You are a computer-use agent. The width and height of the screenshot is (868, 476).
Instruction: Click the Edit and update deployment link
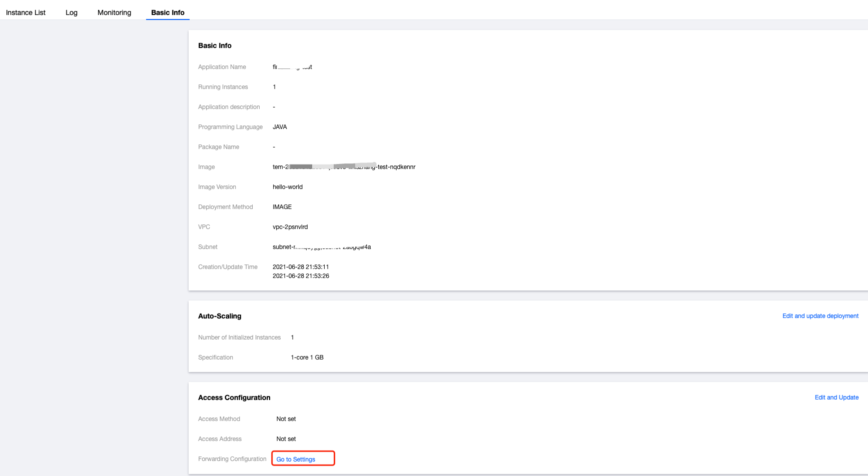pos(820,316)
